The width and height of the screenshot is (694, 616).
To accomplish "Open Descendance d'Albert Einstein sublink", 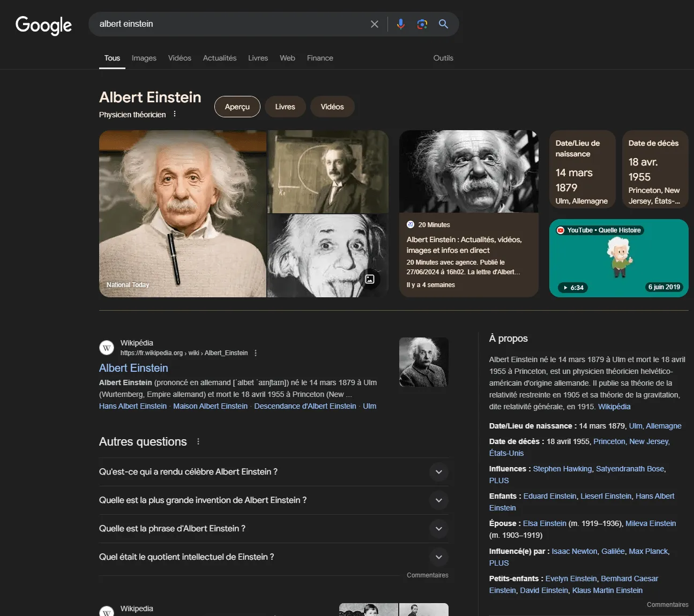I will (x=305, y=406).
